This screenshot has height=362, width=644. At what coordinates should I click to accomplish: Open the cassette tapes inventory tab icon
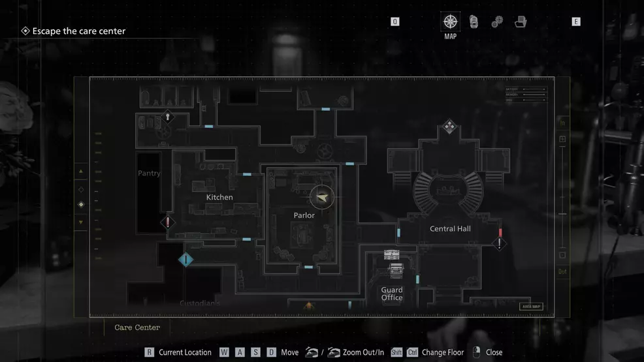coord(474,22)
